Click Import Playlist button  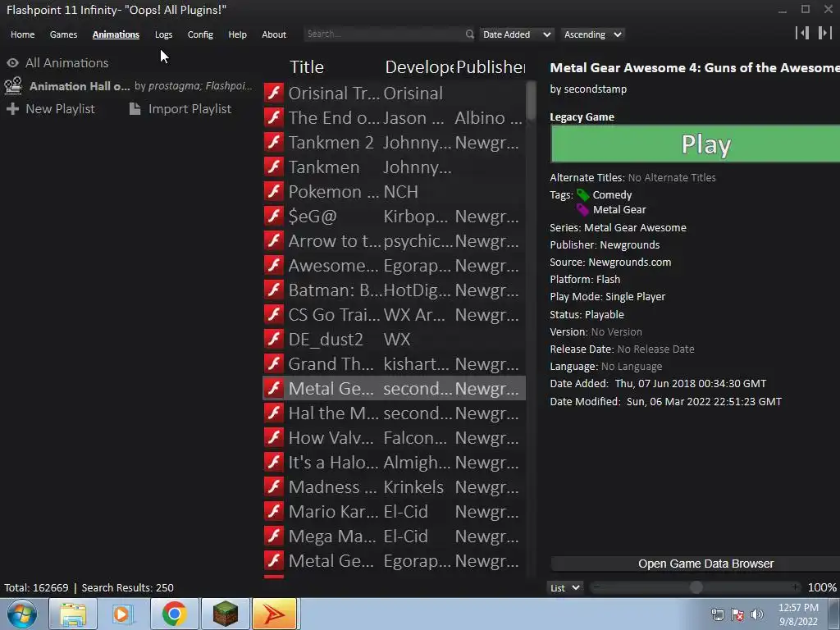coord(189,109)
